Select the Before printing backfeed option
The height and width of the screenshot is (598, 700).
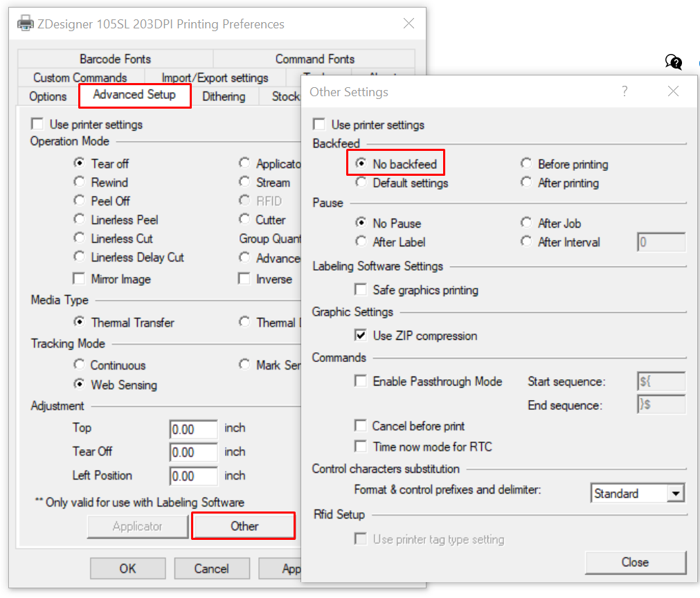(526, 164)
